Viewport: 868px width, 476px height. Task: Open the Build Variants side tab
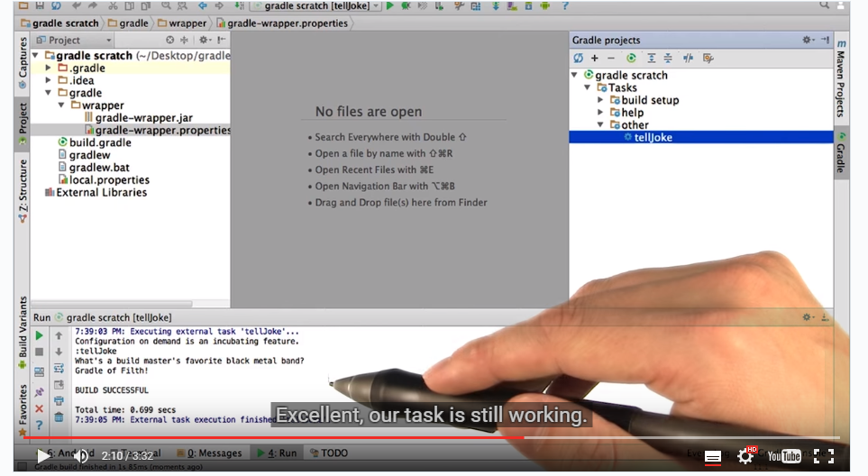23,332
